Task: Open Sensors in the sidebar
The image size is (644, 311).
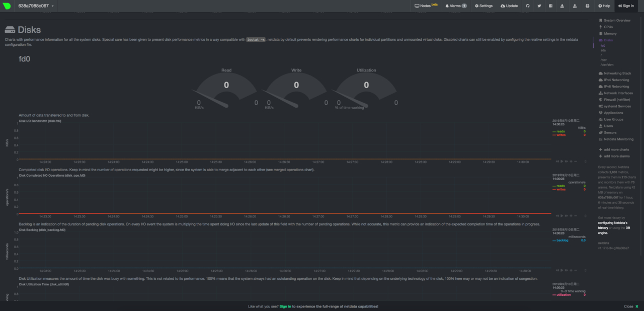Action: click(607, 132)
